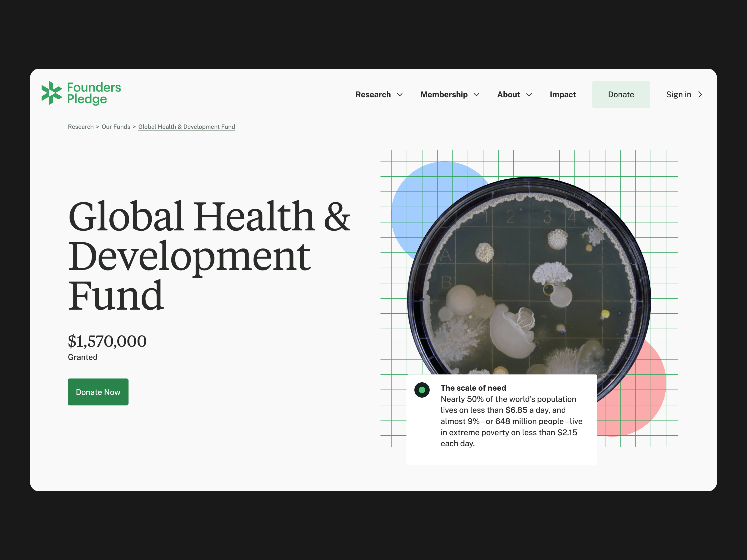Open the Membership nav menu
Screen dimensions: 747x560
(444, 94)
